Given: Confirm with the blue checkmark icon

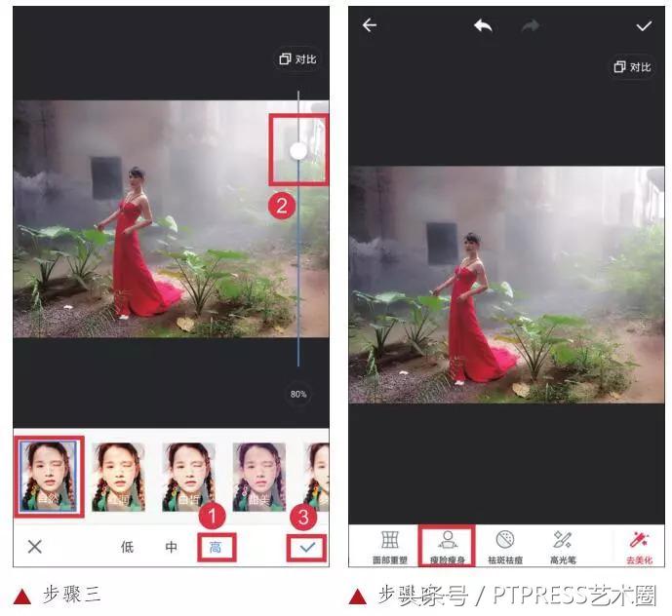Looking at the screenshot, I should 307,547.
